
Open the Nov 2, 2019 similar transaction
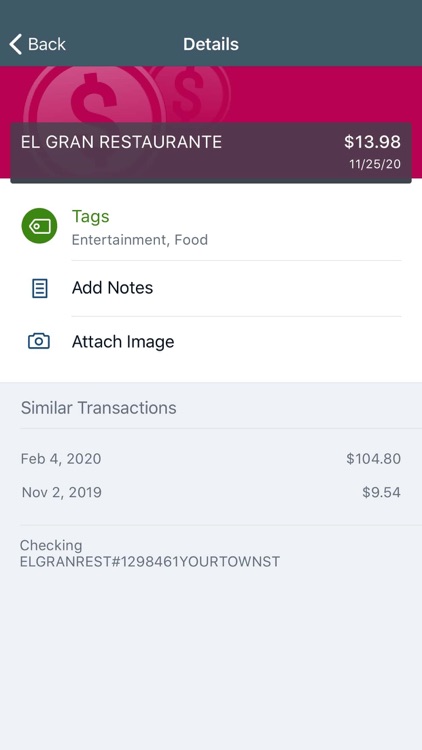[x=211, y=492]
